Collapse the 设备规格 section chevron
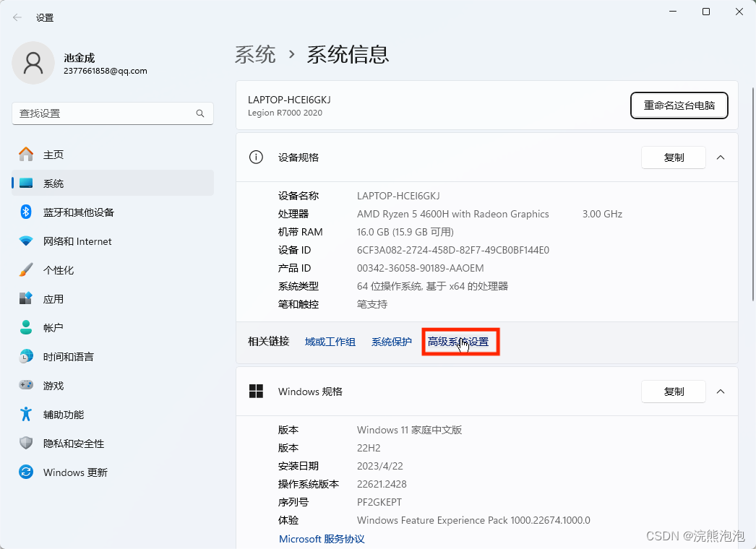 pyautogui.click(x=721, y=157)
